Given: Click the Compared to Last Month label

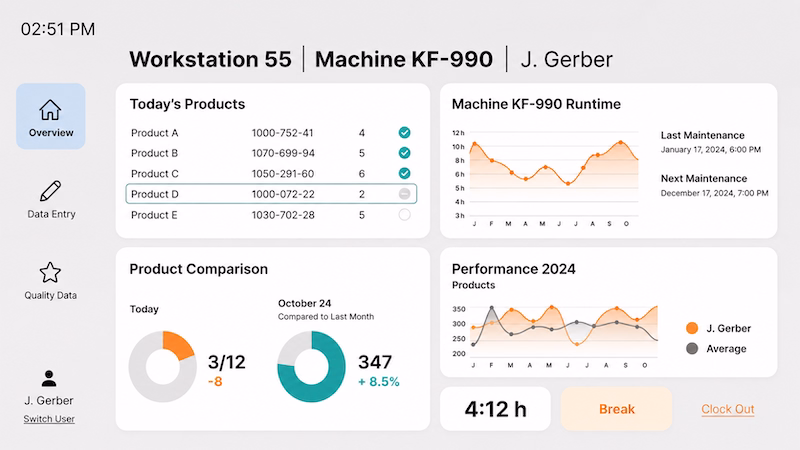Looking at the screenshot, I should (326, 317).
